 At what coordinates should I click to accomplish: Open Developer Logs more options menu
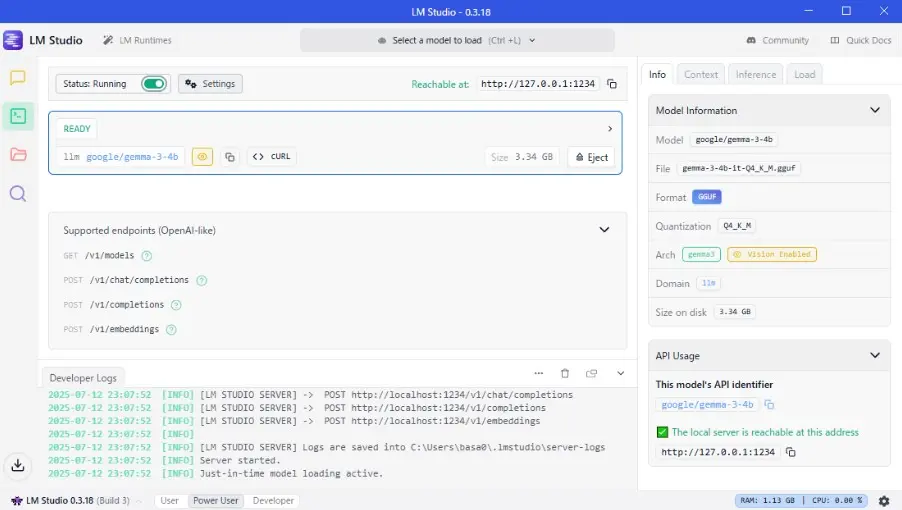click(x=538, y=373)
